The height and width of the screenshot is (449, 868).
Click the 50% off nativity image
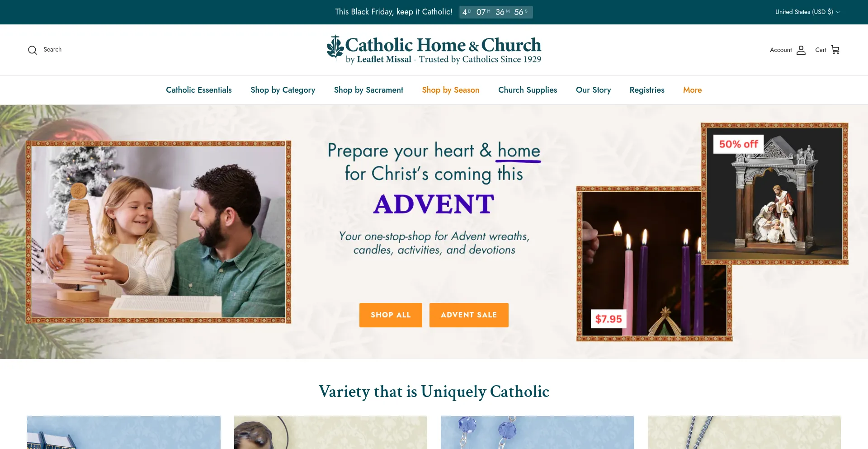[775, 194]
